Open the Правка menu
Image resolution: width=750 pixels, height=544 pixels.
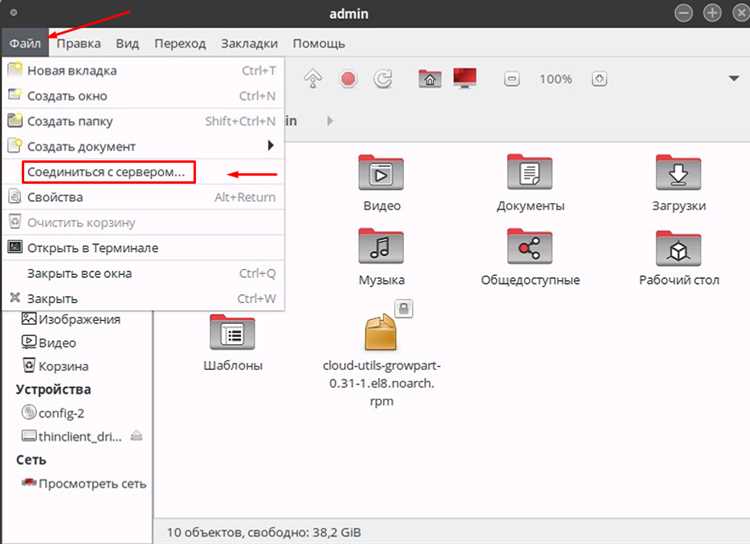(78, 44)
